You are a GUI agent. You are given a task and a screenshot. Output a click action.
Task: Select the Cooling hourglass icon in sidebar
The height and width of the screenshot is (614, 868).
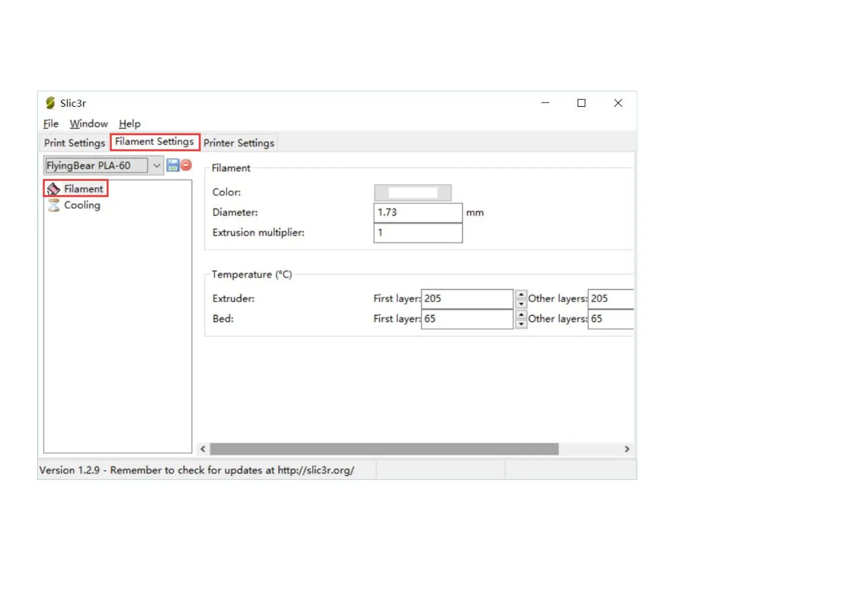tap(54, 206)
